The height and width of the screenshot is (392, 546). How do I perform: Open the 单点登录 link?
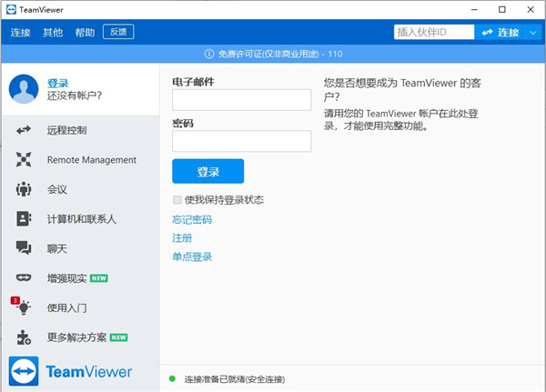(x=192, y=256)
